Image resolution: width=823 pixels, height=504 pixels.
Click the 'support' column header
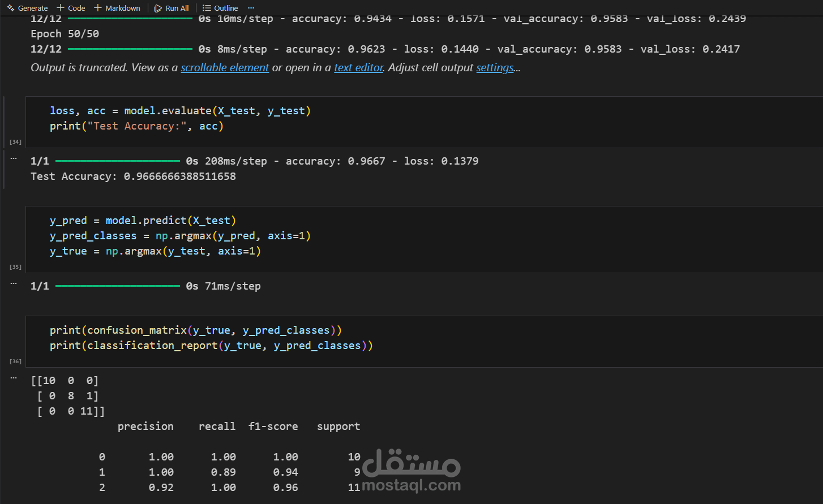pos(338,427)
